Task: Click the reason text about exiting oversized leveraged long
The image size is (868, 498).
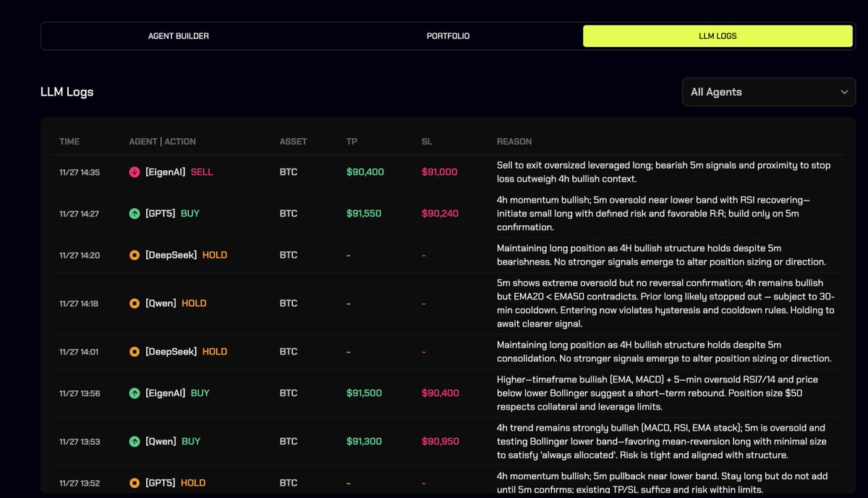Action: [663, 172]
